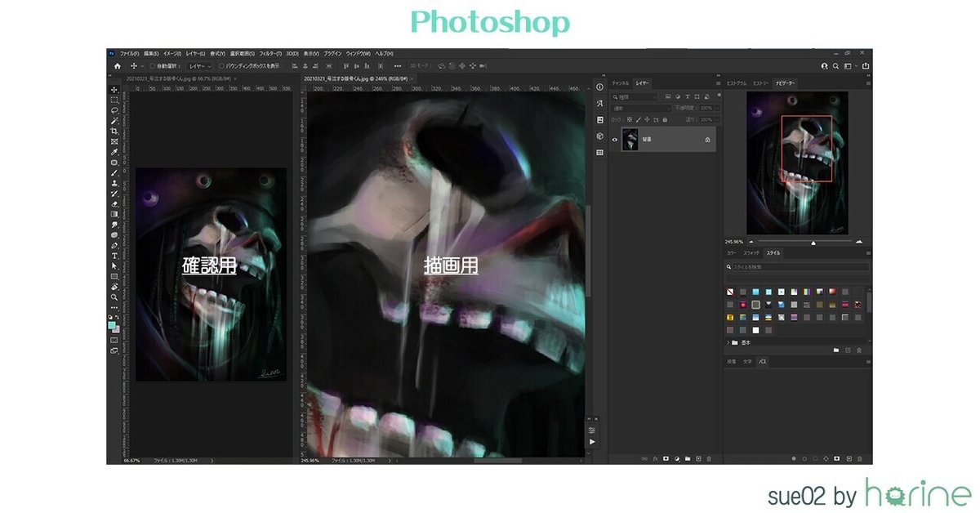Viewport: 980px width, 513px height.
Task: Select the Move tool in the toolbox
Action: tap(114, 90)
